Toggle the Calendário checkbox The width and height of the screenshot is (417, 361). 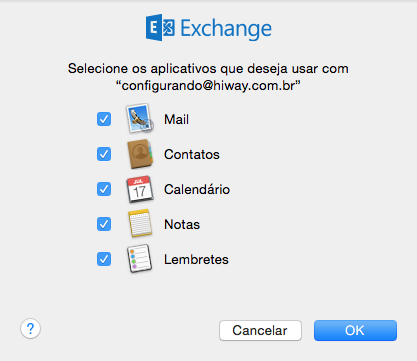point(104,189)
